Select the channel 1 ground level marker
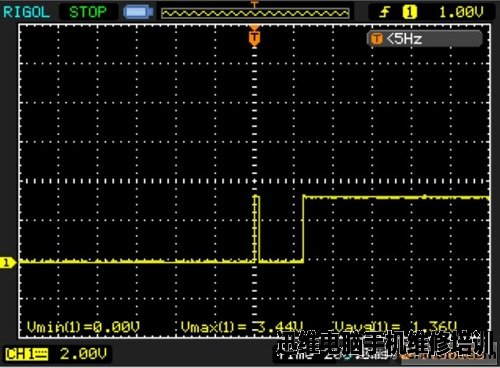 click(x=7, y=262)
